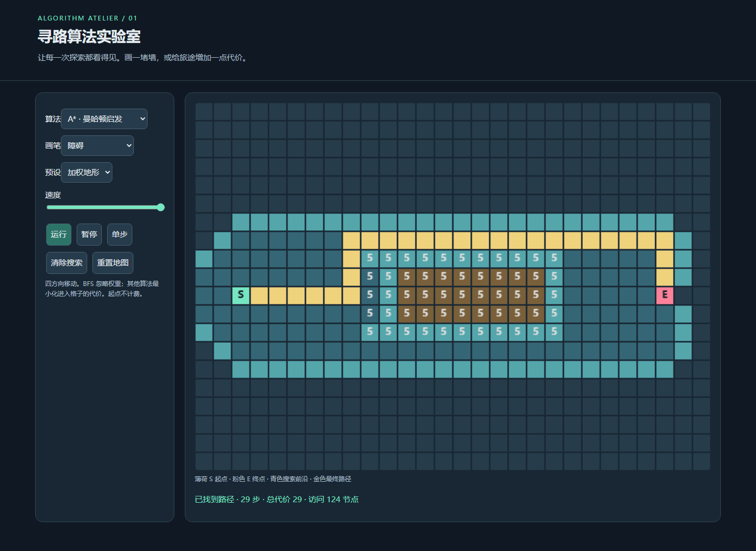Click the 暂停 pause button

coord(89,235)
